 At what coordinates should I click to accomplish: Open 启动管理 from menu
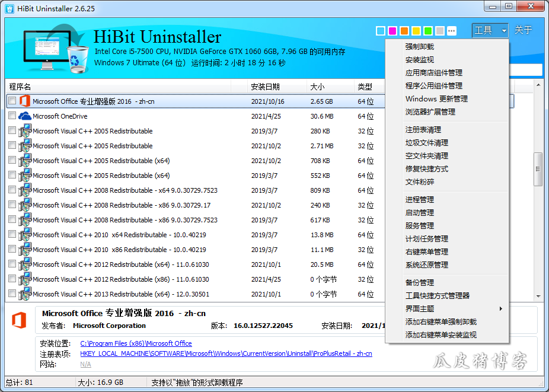click(x=447, y=213)
